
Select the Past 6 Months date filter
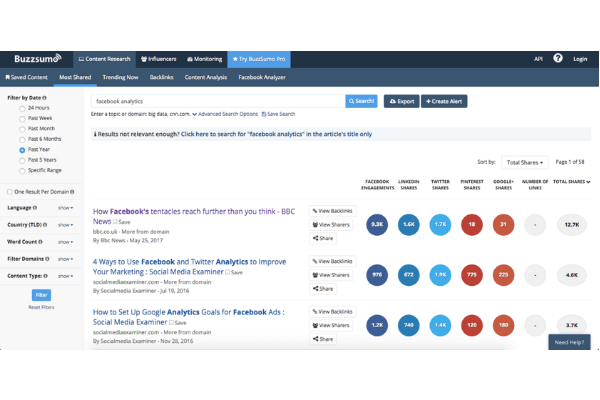coord(22,139)
